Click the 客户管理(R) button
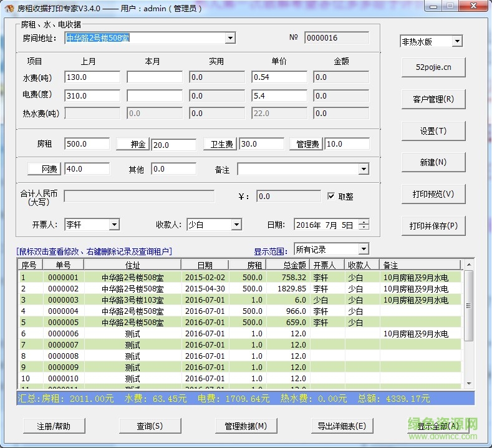This screenshot has height=448, width=492. (x=433, y=99)
